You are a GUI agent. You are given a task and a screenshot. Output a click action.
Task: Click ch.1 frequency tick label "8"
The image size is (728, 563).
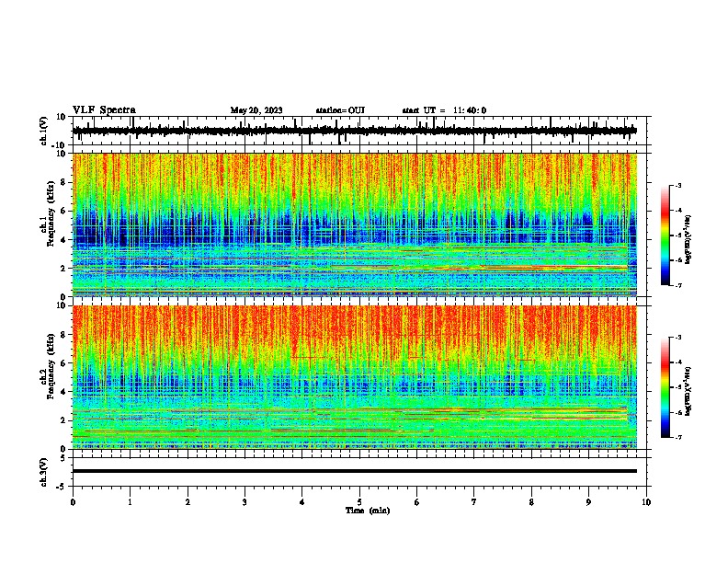[63, 182]
